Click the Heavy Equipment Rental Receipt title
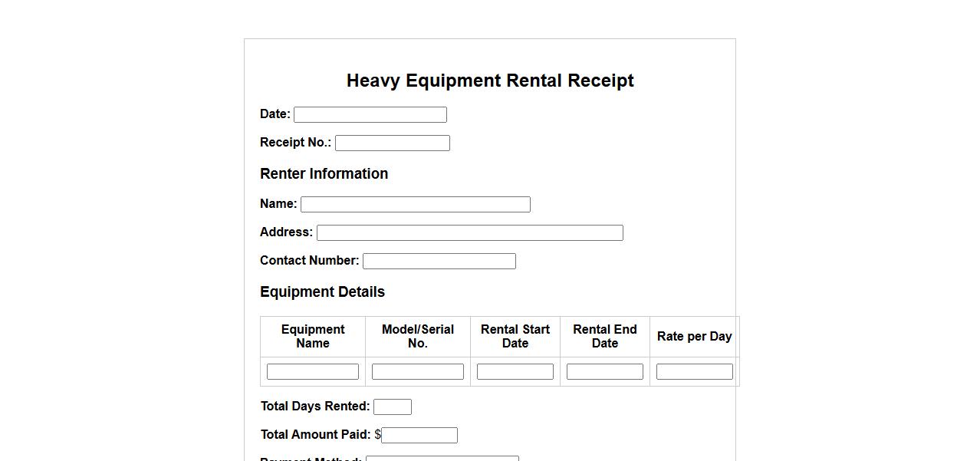 pos(490,81)
